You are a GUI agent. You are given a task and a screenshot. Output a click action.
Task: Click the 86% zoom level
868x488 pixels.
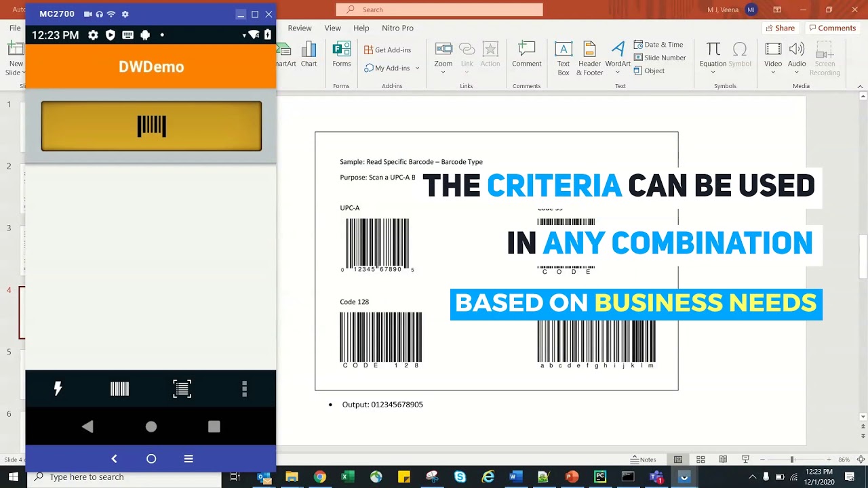(844, 460)
